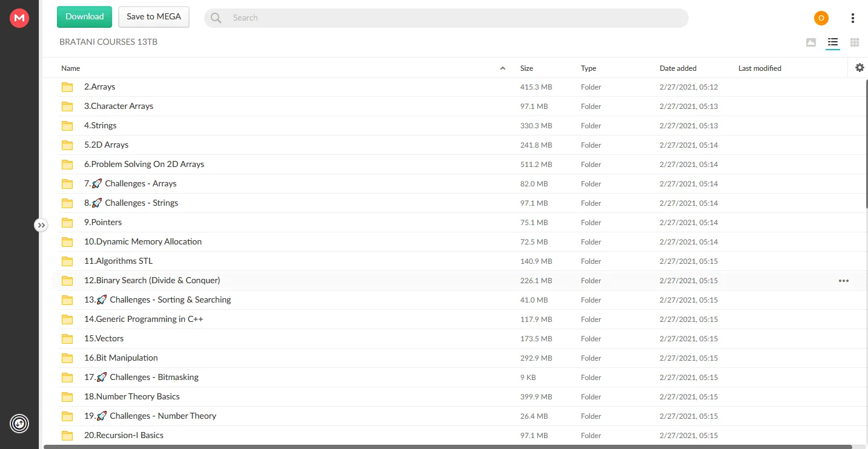The width and height of the screenshot is (868, 449).
Task: Select 14.Generic Programming in C++ name
Action: tap(144, 319)
